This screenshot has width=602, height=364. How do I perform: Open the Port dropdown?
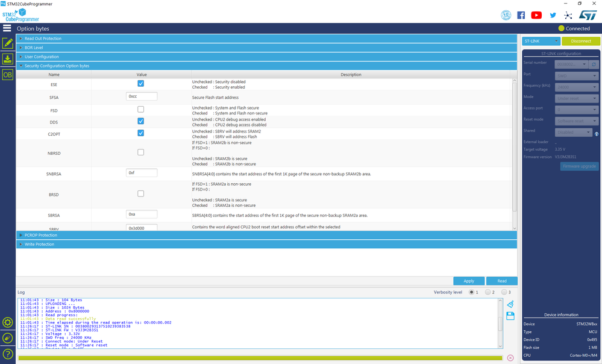577,76
